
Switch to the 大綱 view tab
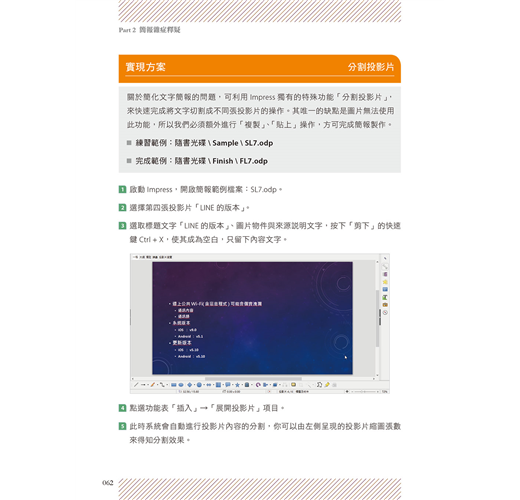(142, 257)
